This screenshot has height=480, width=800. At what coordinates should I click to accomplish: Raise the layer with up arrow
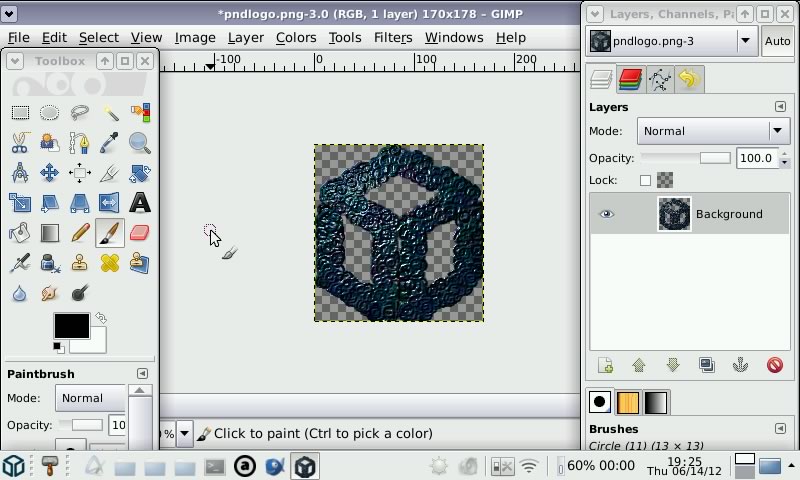click(x=639, y=365)
